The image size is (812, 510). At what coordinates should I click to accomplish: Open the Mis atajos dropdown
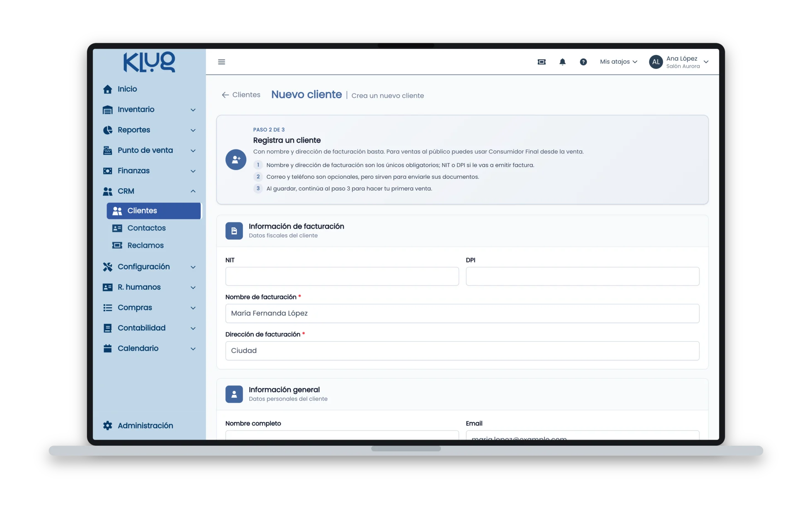[x=619, y=62]
